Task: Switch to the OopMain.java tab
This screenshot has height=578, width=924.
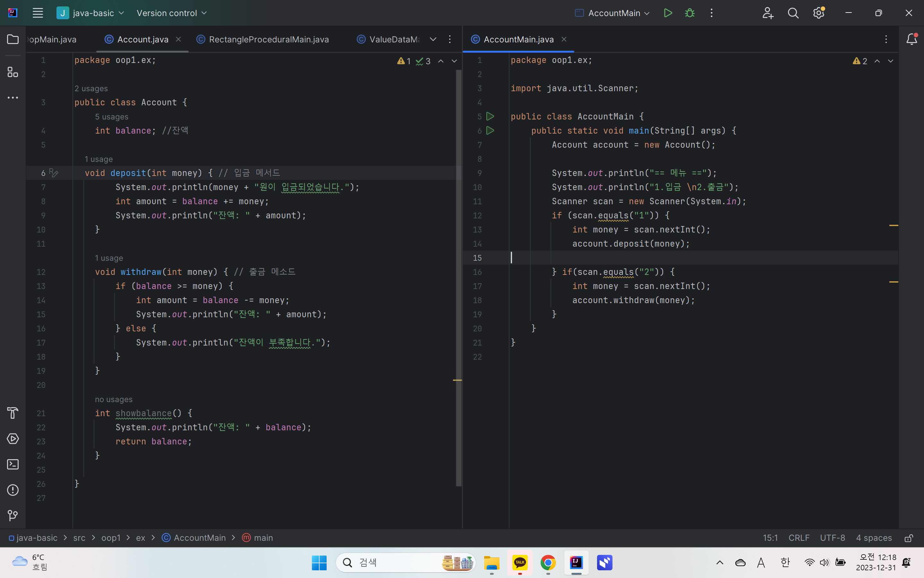Action: 52,39
